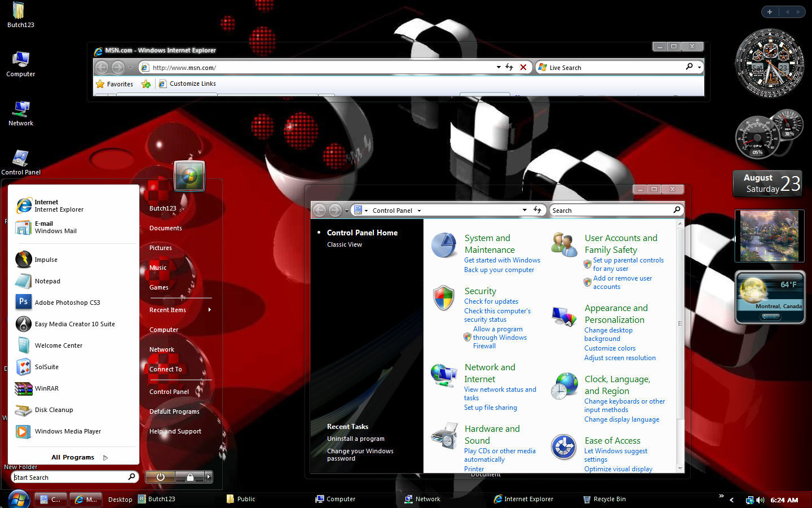Click the Start menu power button
812x508 pixels.
pos(160,477)
